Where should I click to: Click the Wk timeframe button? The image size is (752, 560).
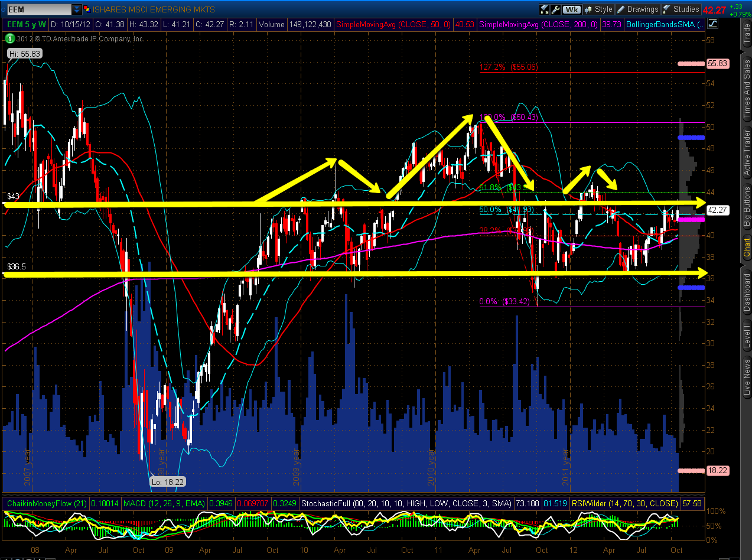(x=572, y=9)
